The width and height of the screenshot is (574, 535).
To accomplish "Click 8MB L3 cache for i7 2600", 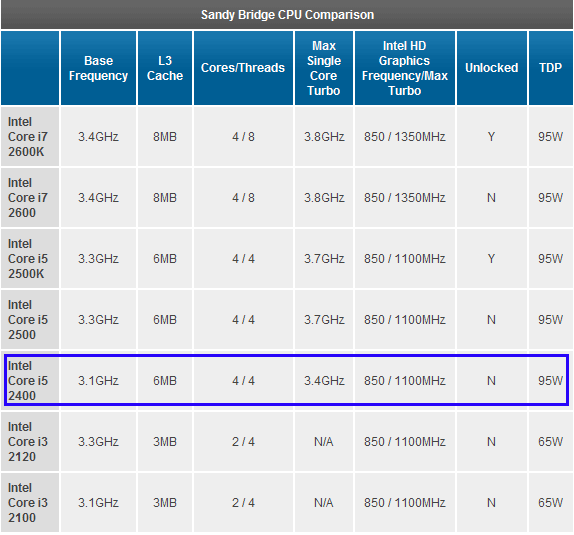I will click(165, 198).
